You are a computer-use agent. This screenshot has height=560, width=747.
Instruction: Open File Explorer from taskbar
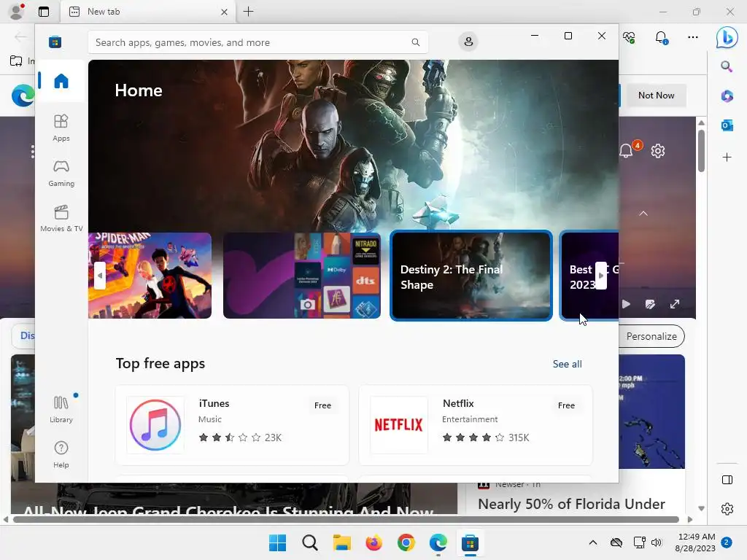tap(341, 542)
